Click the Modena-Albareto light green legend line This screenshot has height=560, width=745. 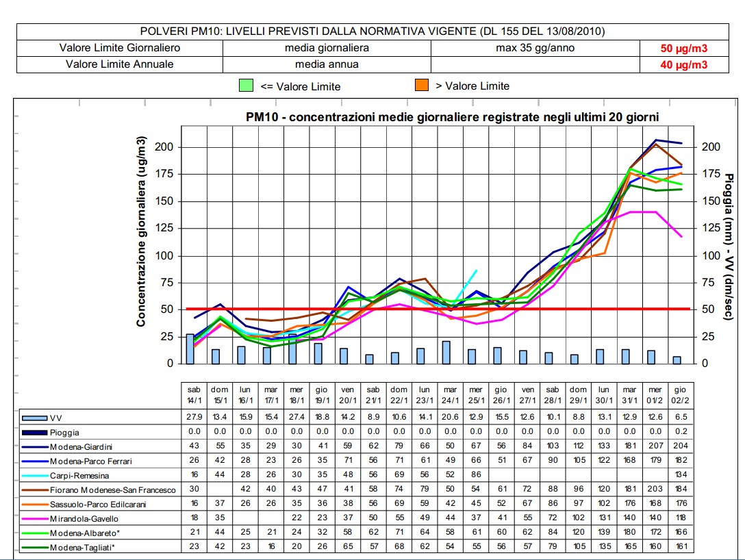[x=35, y=532]
